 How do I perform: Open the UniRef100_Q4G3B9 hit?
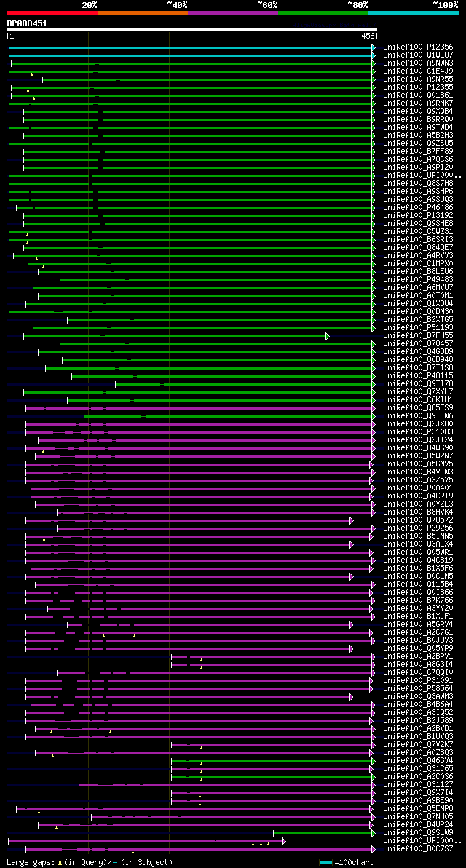(x=418, y=352)
